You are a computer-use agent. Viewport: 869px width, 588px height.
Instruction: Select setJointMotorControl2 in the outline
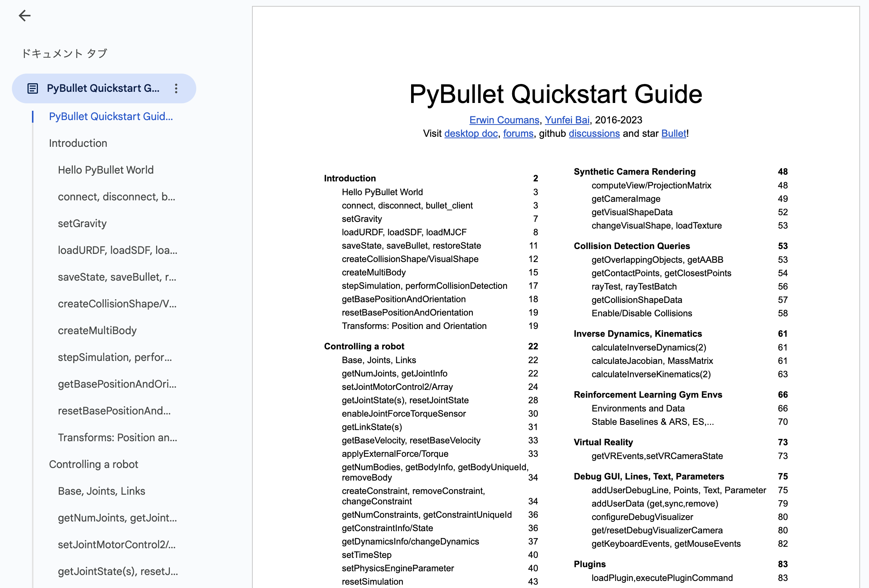117,545
